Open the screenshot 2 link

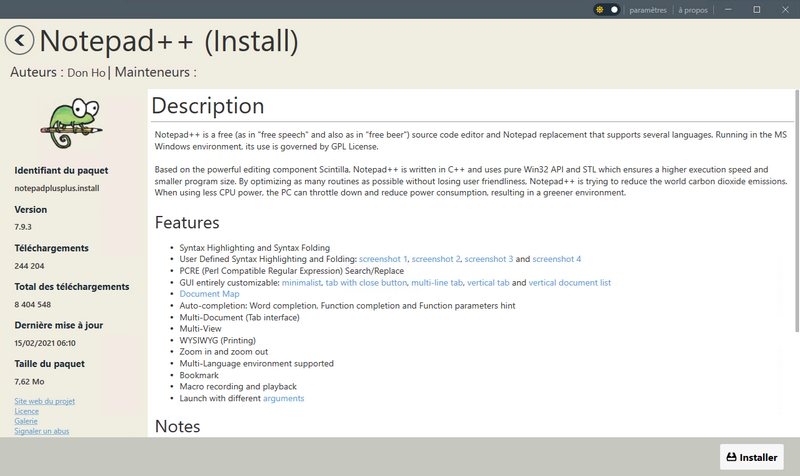[x=436, y=259]
